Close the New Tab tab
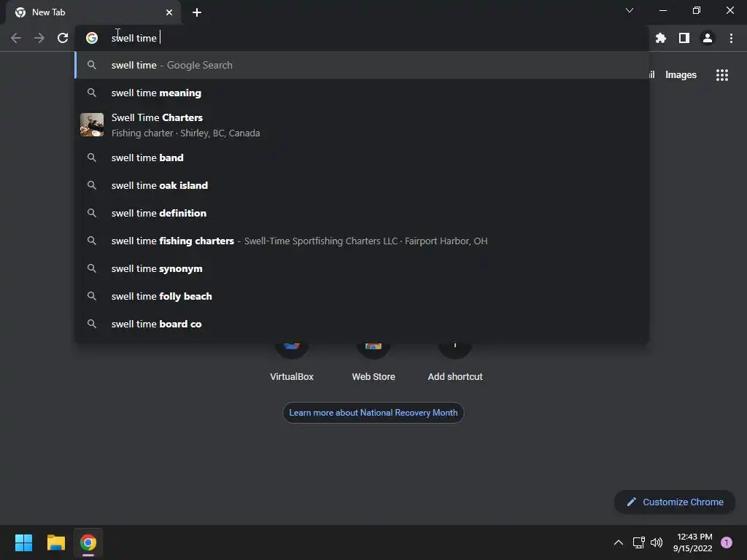The image size is (747, 560). coord(169,12)
